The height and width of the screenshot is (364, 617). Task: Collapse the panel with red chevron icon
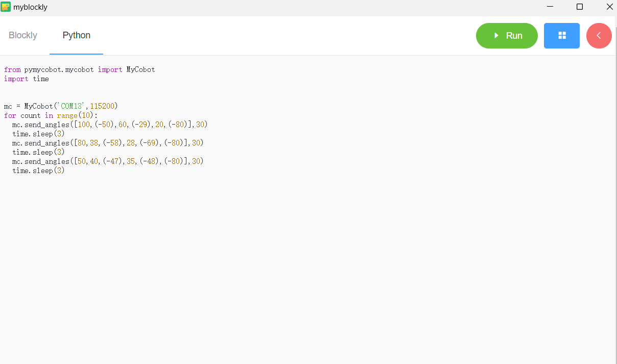(599, 36)
